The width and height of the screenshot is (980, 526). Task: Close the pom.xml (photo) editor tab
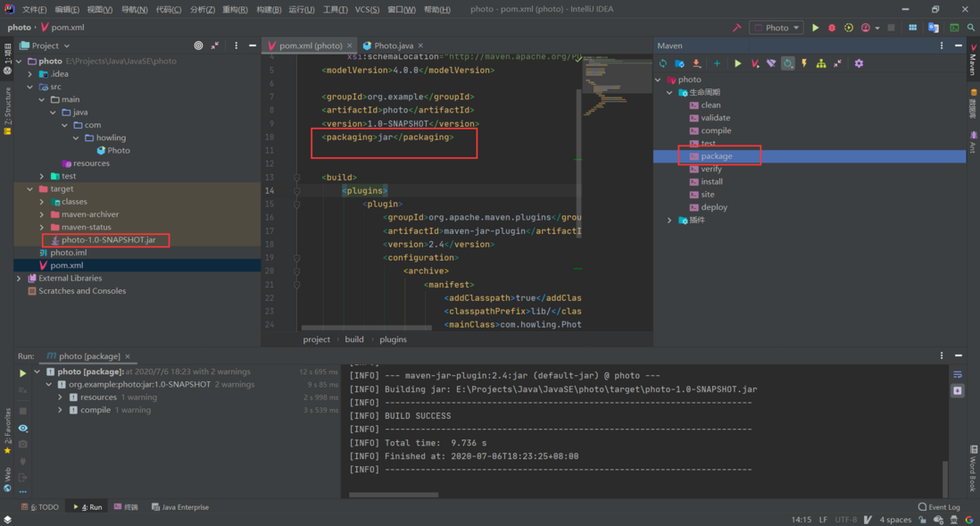349,46
